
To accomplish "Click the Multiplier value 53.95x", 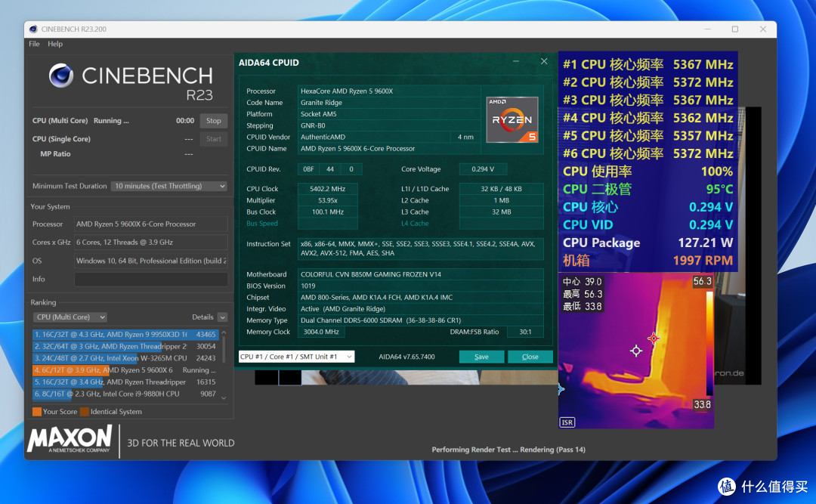I will [327, 200].
